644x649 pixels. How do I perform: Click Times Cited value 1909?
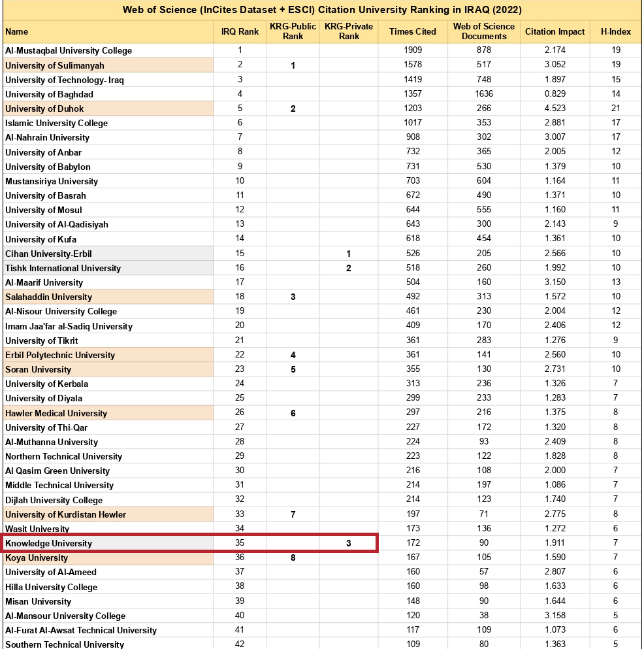point(413,50)
